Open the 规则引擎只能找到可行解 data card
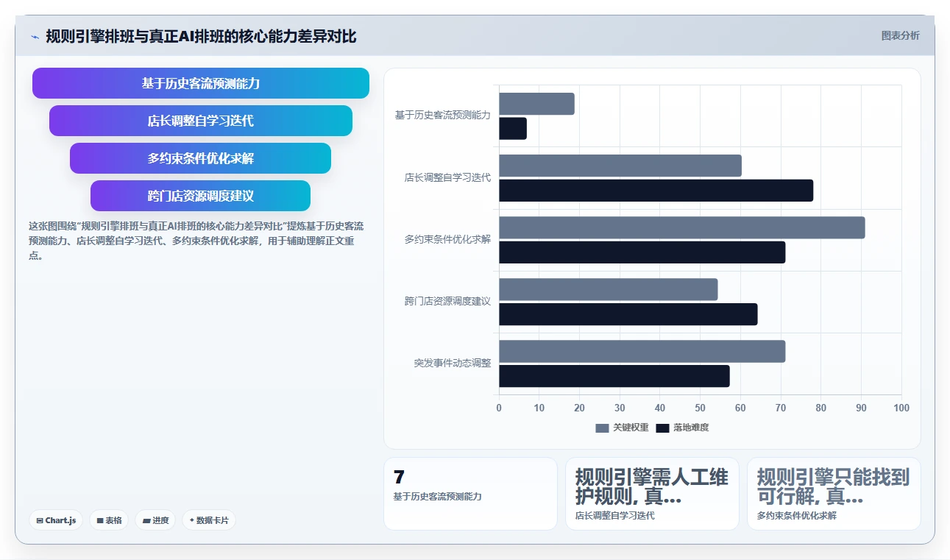 [834, 494]
